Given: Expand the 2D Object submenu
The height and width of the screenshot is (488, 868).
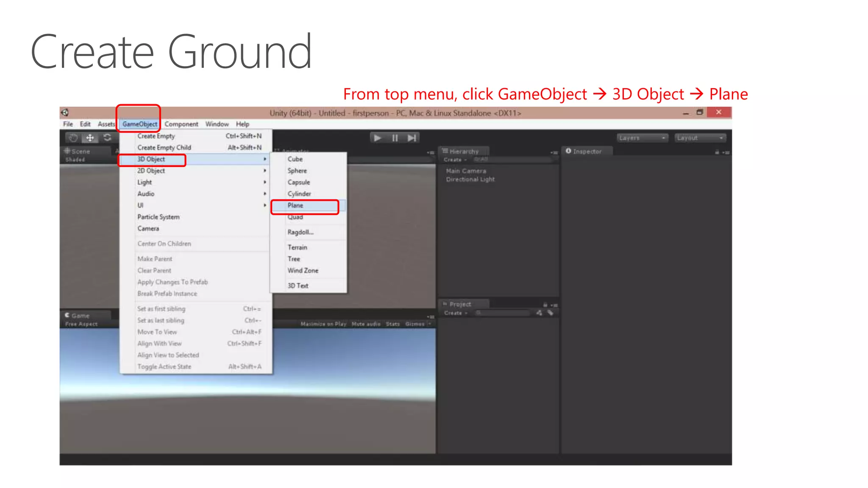Looking at the screenshot, I should click(195, 171).
